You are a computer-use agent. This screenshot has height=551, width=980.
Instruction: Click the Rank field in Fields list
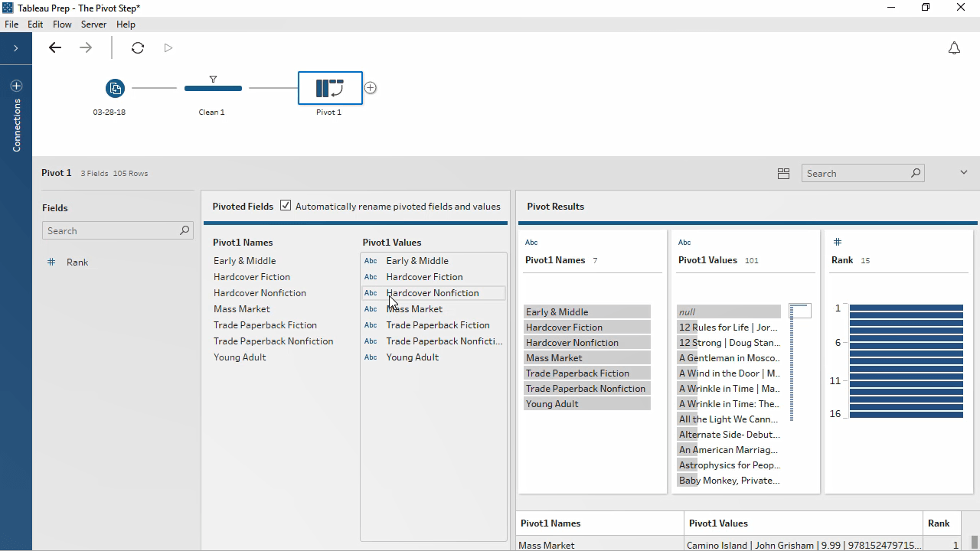click(x=77, y=262)
